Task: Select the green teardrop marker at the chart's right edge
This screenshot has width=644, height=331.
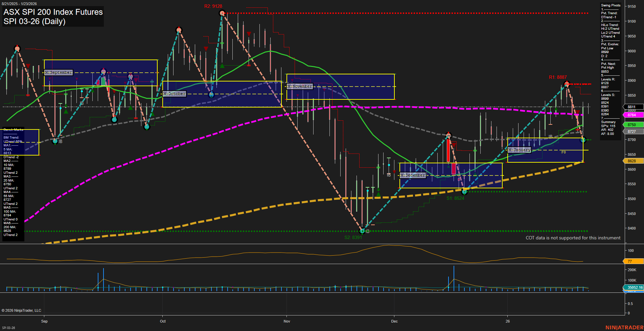Action: [583, 140]
